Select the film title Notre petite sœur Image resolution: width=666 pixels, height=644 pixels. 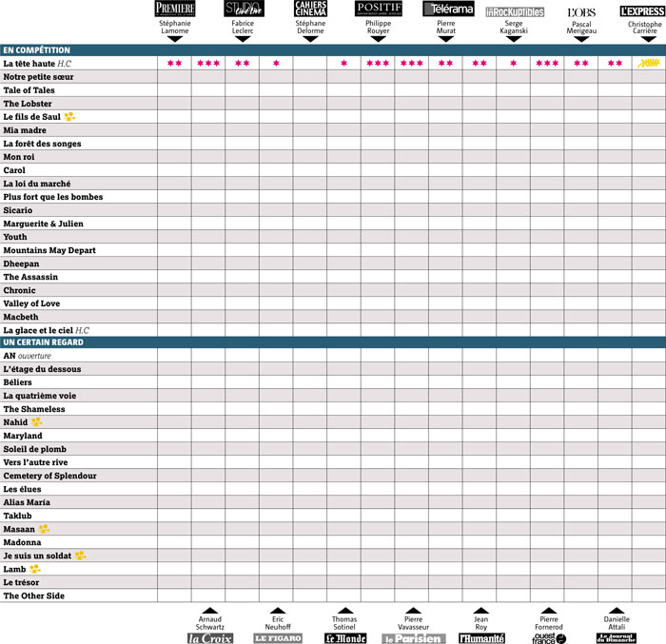pos(38,77)
